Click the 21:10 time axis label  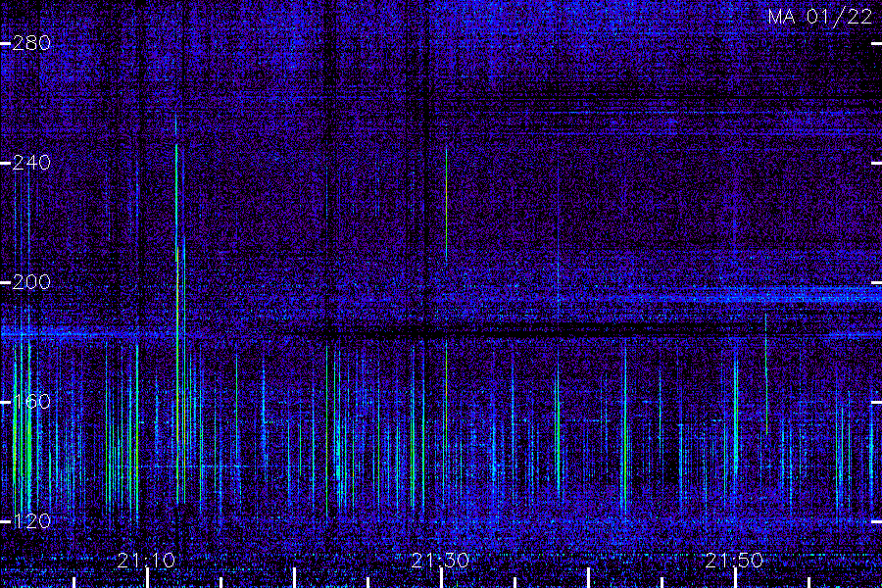point(146,561)
